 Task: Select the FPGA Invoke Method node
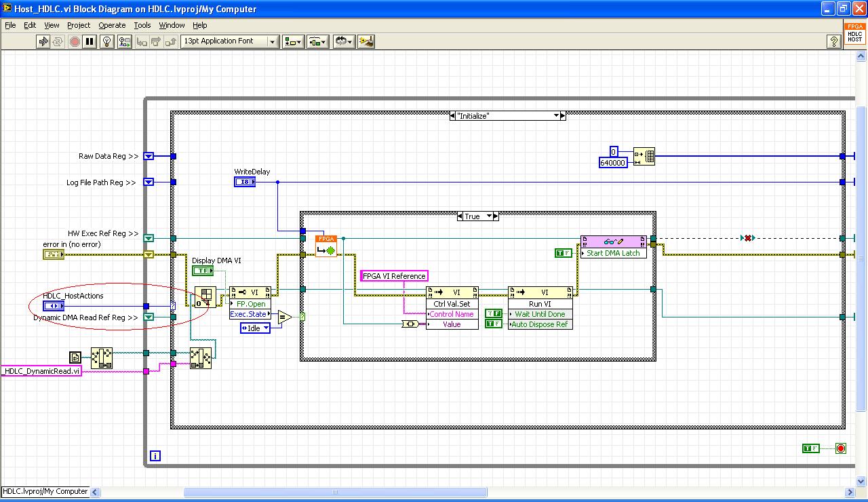point(325,246)
